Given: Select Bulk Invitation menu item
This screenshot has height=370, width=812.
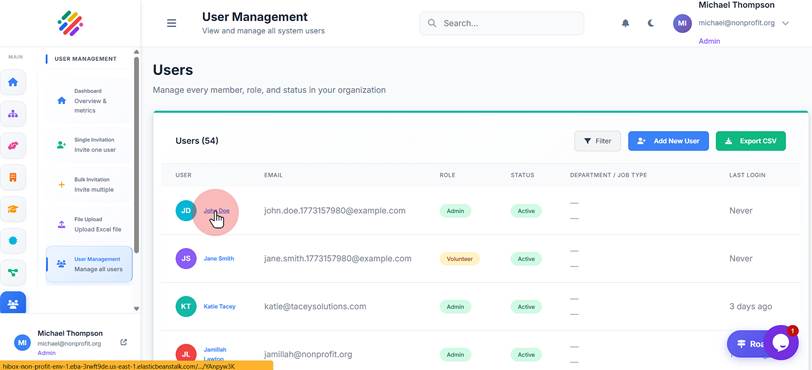Looking at the screenshot, I should (89, 185).
